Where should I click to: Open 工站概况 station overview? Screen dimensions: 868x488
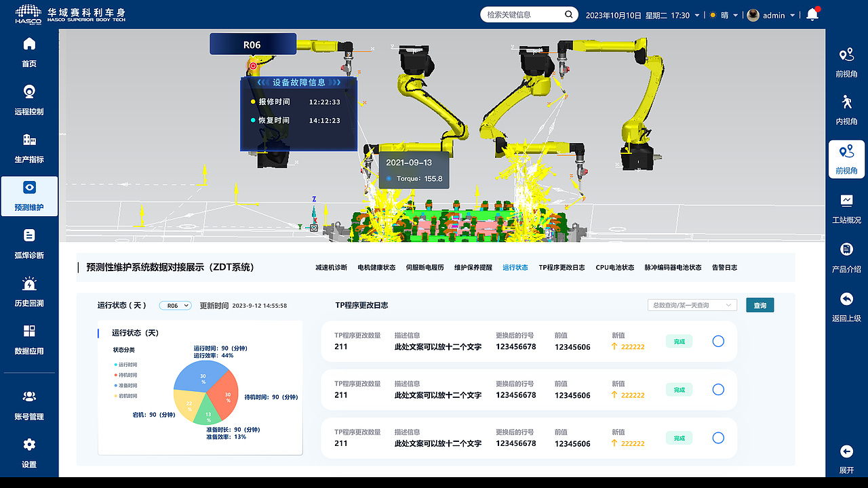pyautogui.click(x=846, y=209)
